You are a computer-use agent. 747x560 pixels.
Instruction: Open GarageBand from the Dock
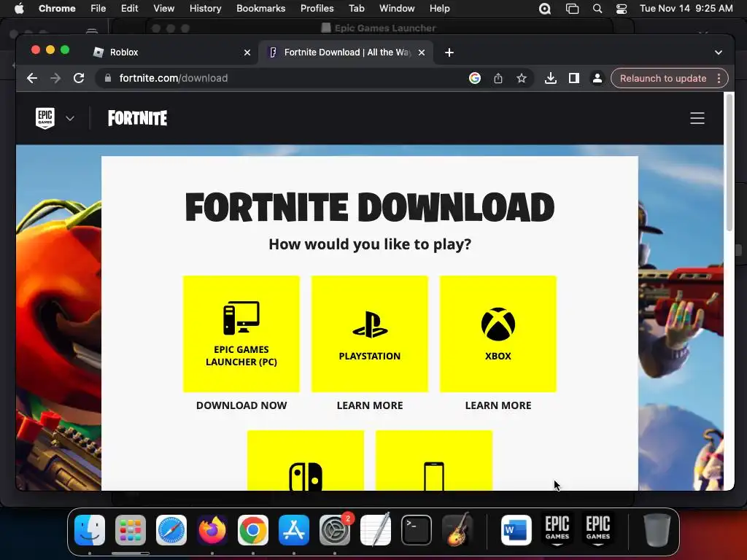457,530
